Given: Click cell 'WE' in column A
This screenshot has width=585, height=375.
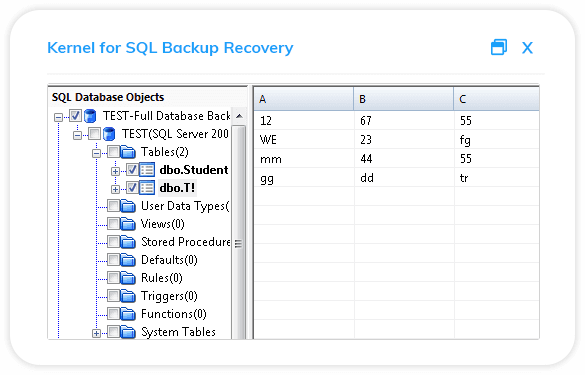Looking at the screenshot, I should [304, 140].
